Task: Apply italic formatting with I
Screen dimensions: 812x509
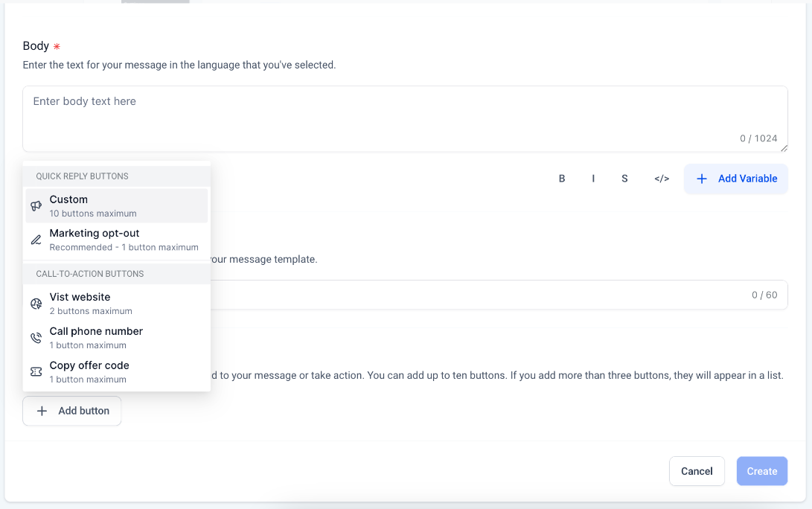Action: pyautogui.click(x=593, y=179)
